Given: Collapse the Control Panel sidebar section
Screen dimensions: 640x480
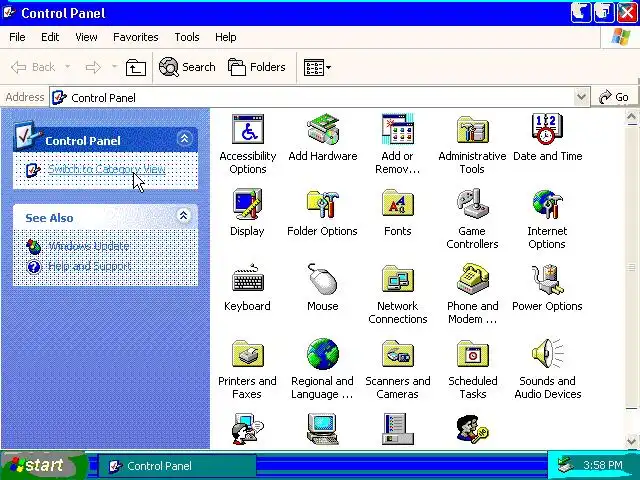Looking at the screenshot, I should (184, 138).
